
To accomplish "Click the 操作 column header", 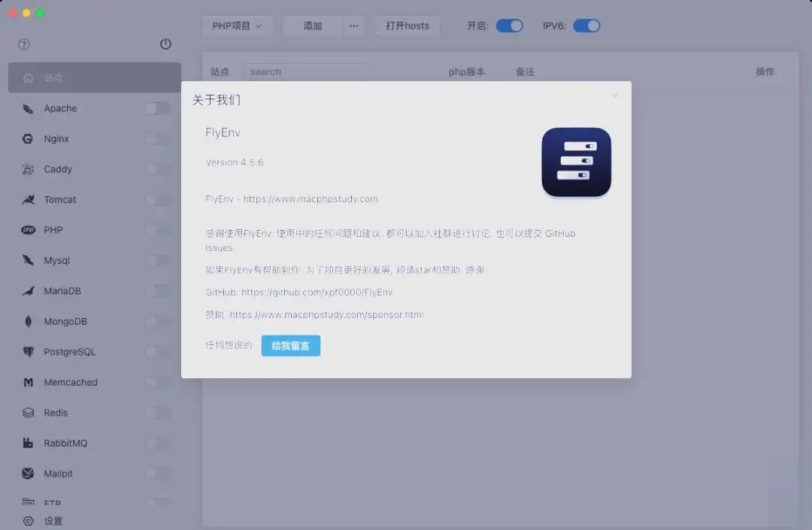I will tap(765, 72).
